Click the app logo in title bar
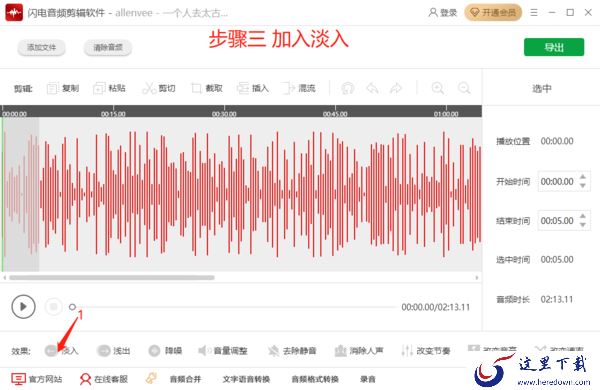Screen dimensions: 600x390 [x=14, y=13]
